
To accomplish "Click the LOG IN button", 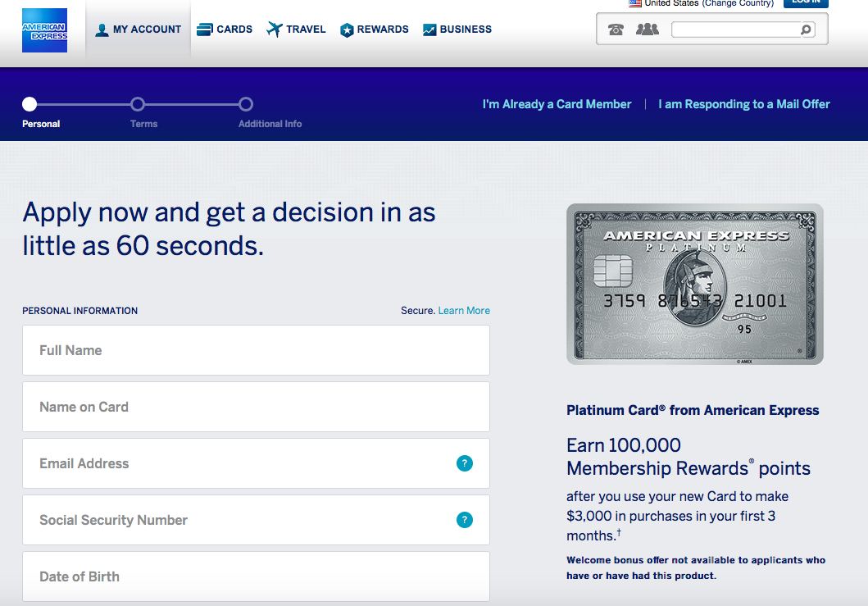I will [x=806, y=2].
